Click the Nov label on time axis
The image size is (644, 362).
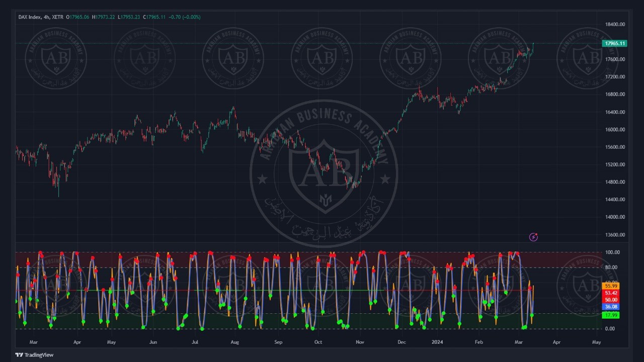pyautogui.click(x=360, y=342)
